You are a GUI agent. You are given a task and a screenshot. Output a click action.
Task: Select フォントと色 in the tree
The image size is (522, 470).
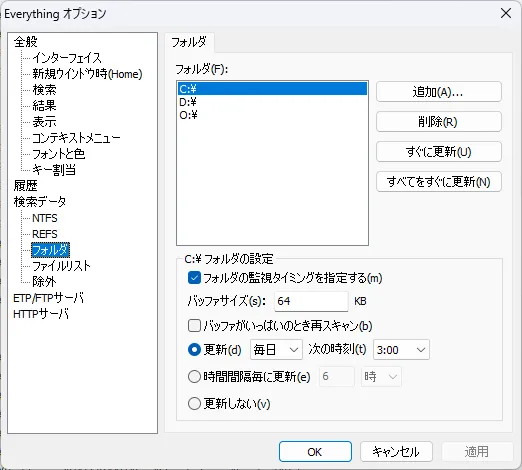pyautogui.click(x=58, y=154)
